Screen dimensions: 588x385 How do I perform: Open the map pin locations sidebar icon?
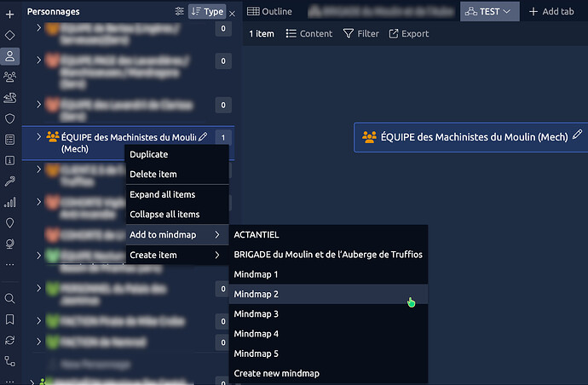(9, 223)
